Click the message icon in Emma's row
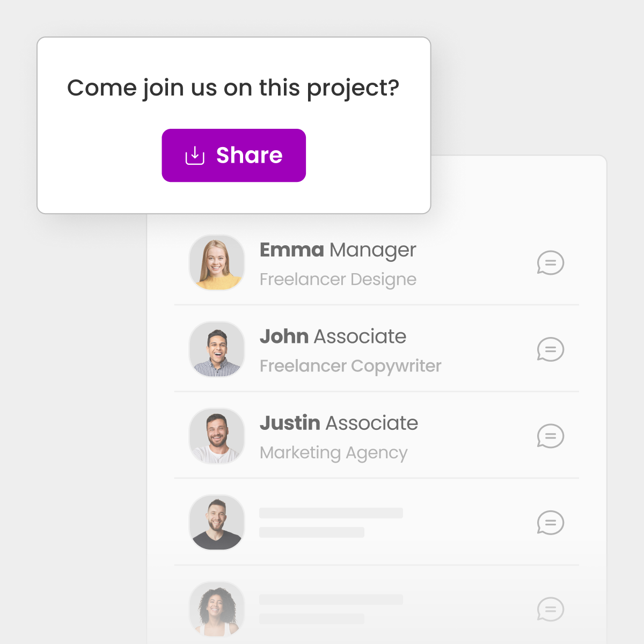 [x=551, y=263]
